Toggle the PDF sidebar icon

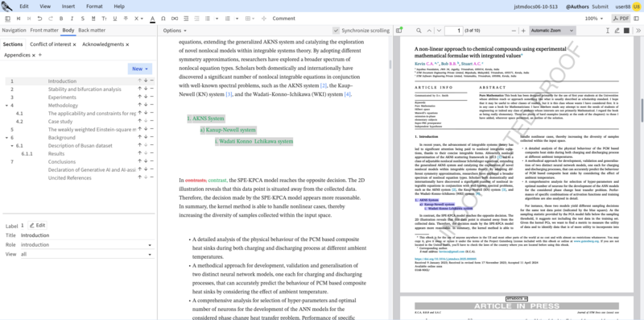pos(398,31)
